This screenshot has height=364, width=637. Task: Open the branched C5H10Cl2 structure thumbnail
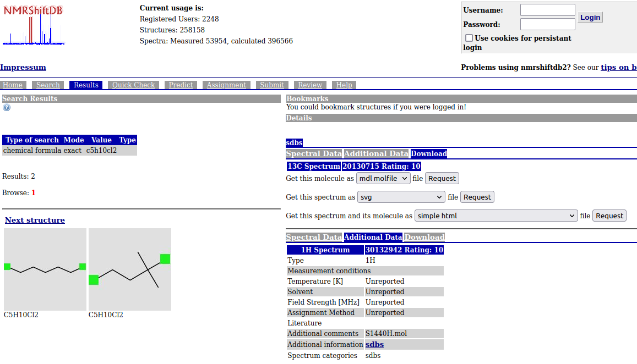130,269
